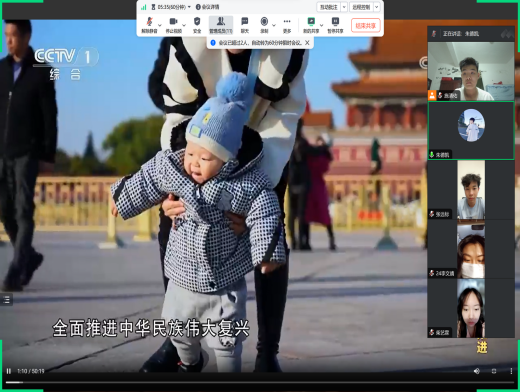Screen dimensions: 520x392
Task: Toggle video player fullscreen mode
Action: [x=494, y=371]
